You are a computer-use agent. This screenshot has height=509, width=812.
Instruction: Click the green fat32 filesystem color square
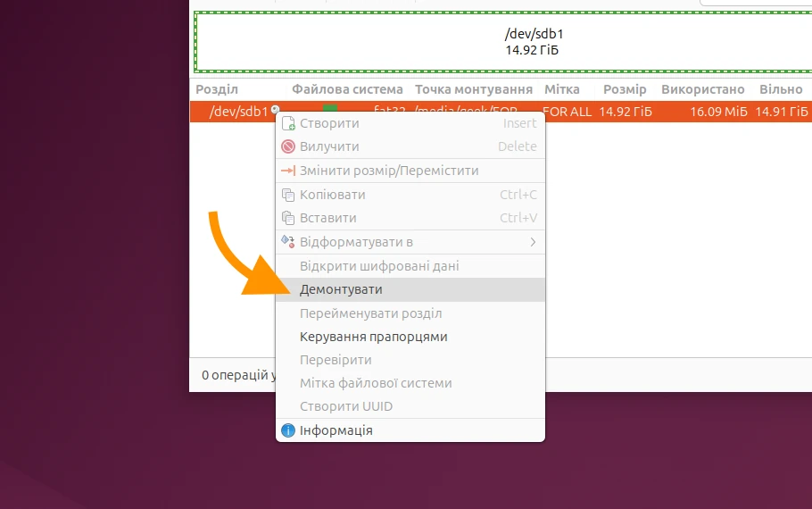330,108
